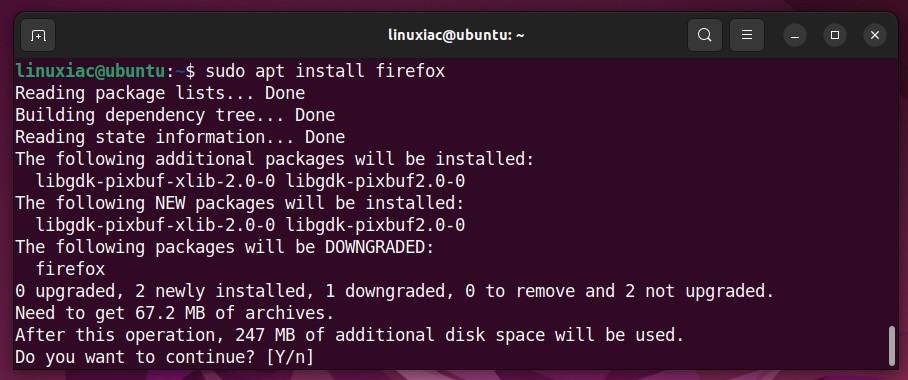Open the terminal search tool

tap(705, 35)
